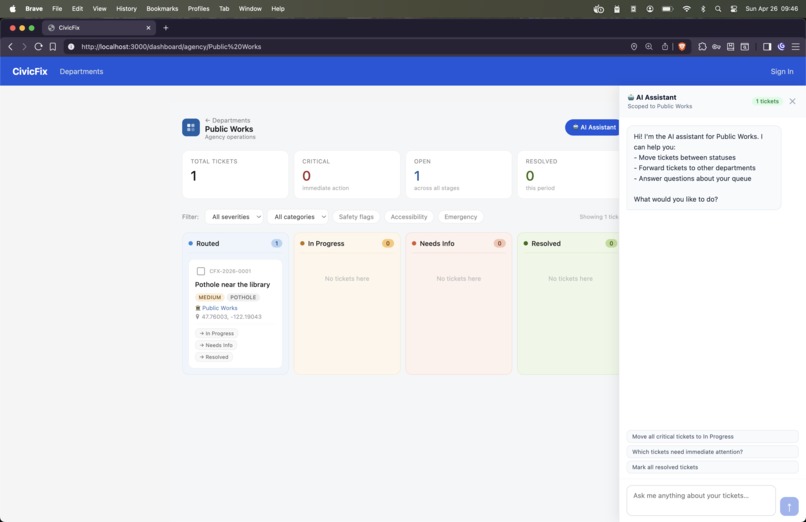806x522 pixels.
Task: Open the Departments nav link
Action: pos(81,71)
